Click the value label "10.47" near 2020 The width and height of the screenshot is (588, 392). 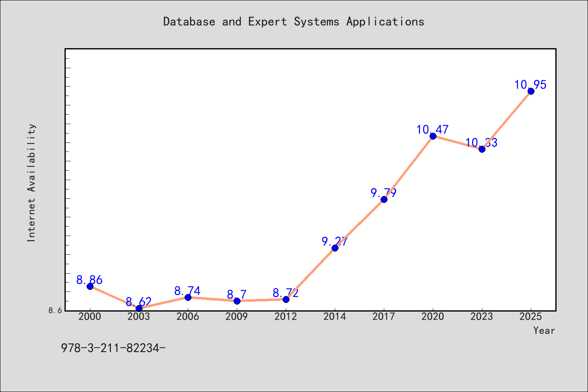(x=432, y=130)
